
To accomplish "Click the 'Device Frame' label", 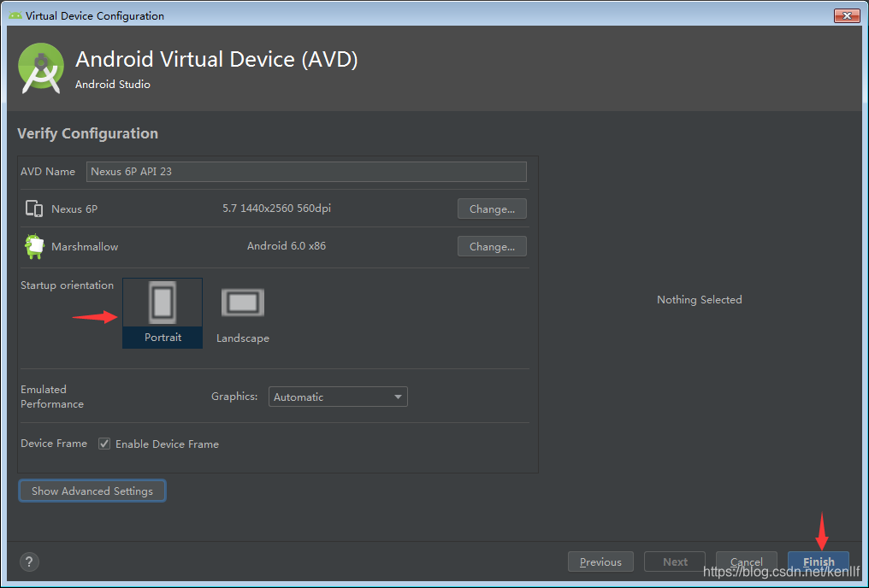I will (x=54, y=444).
